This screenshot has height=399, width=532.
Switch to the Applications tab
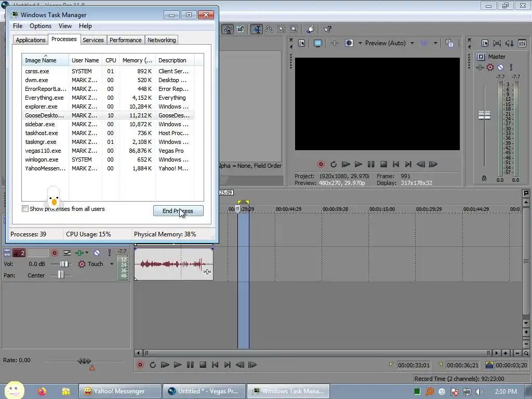pyautogui.click(x=31, y=40)
